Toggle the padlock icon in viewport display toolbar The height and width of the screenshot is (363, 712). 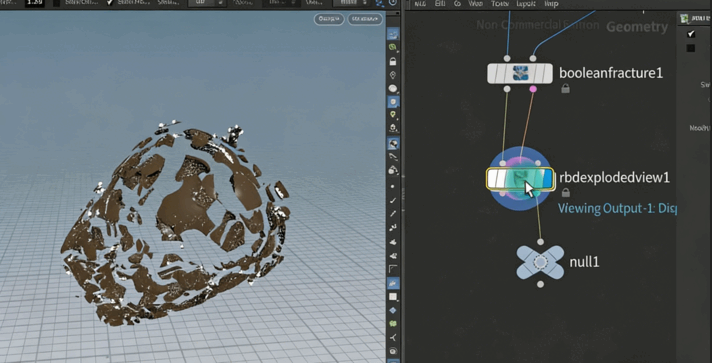393,61
